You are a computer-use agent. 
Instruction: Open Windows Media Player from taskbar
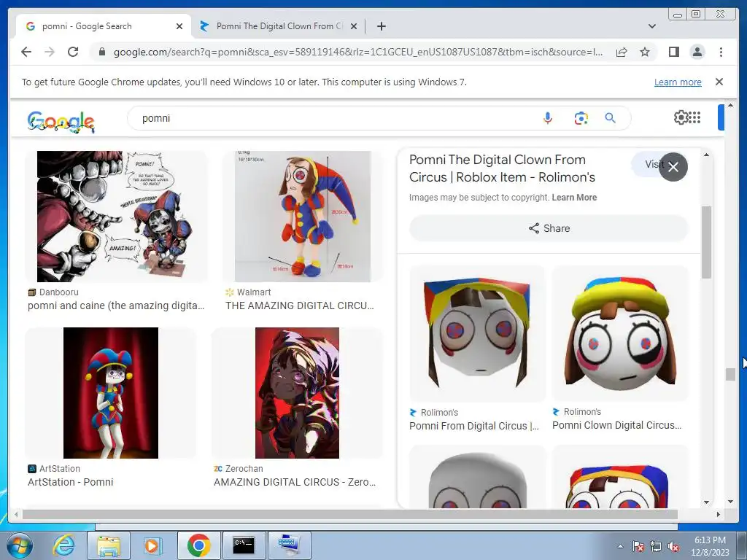(x=152, y=545)
